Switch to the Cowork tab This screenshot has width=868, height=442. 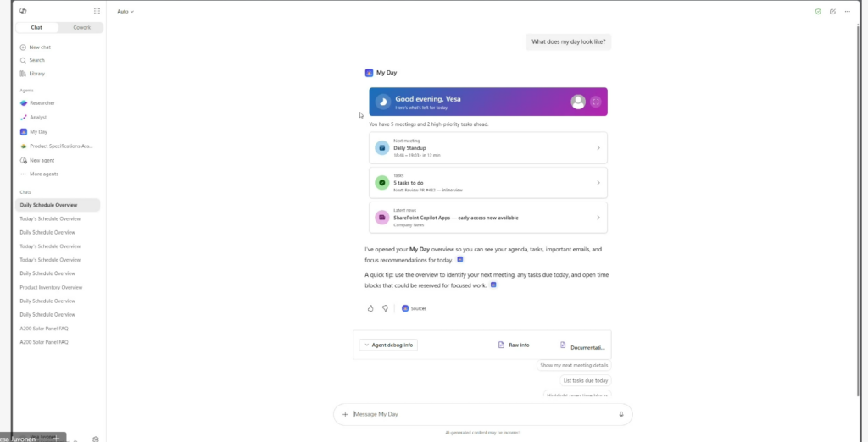(81, 28)
